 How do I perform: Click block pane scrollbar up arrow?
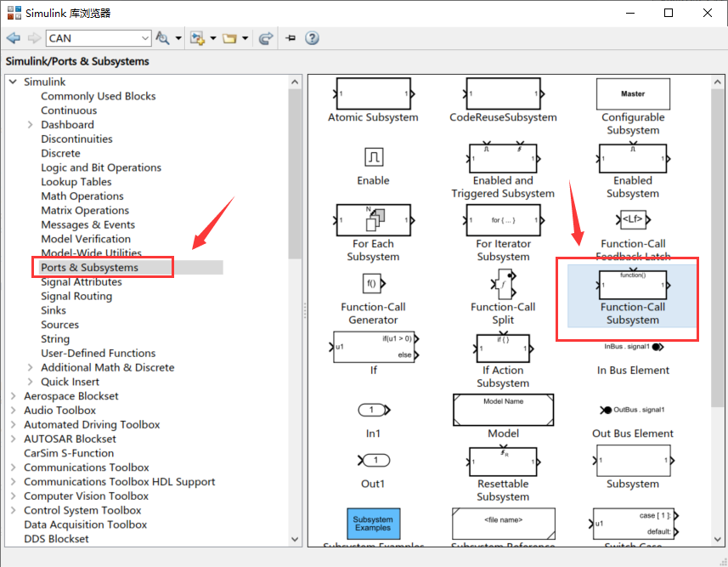(x=717, y=82)
